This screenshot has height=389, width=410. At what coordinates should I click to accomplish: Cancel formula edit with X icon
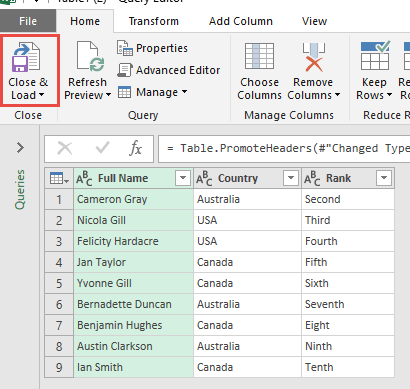tap(65, 148)
